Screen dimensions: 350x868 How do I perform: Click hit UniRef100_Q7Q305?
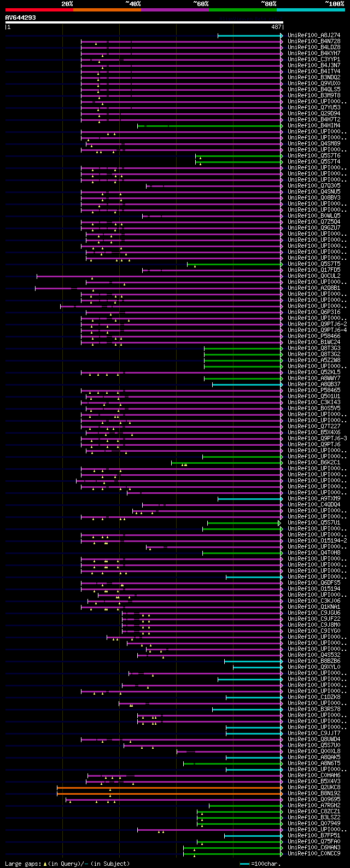pyautogui.click(x=314, y=186)
